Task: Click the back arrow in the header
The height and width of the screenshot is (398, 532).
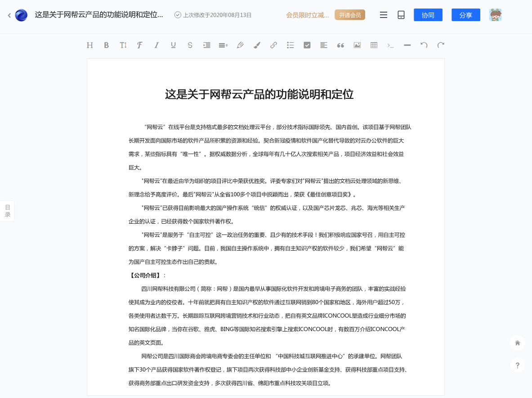Action: [9, 15]
